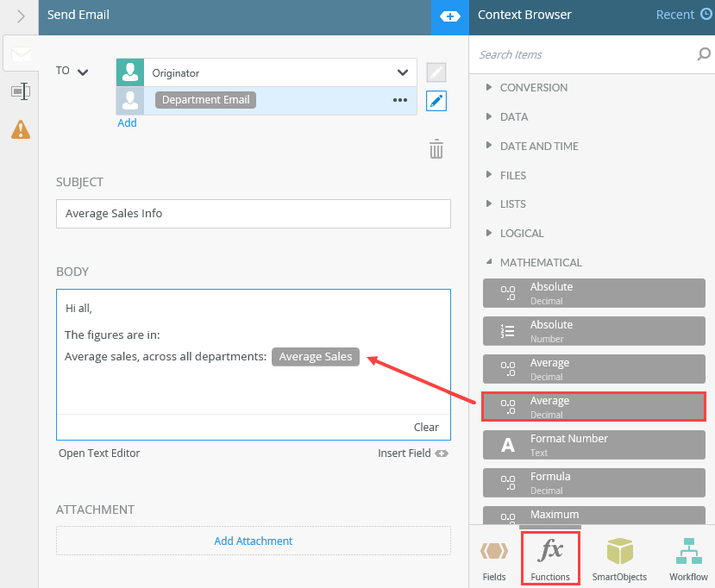Expand the TO recipient type dropdown
Viewport: 715px width, 588px height.
coord(83,72)
